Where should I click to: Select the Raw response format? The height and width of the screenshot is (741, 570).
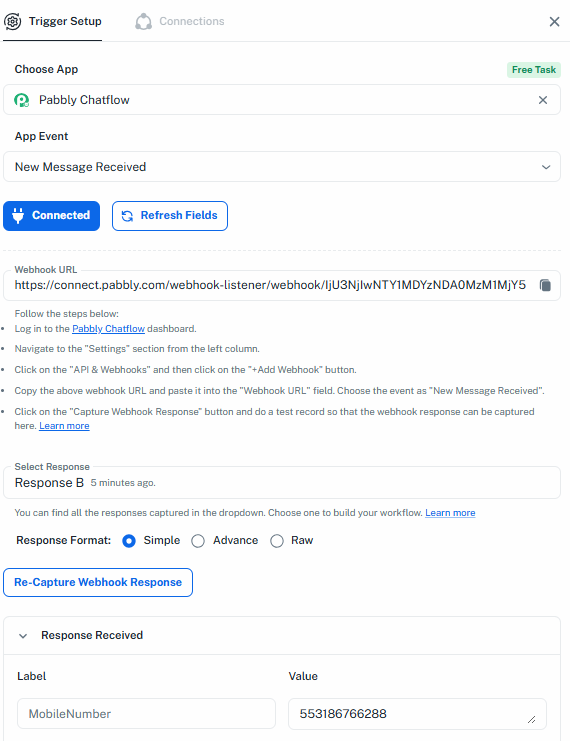point(277,541)
